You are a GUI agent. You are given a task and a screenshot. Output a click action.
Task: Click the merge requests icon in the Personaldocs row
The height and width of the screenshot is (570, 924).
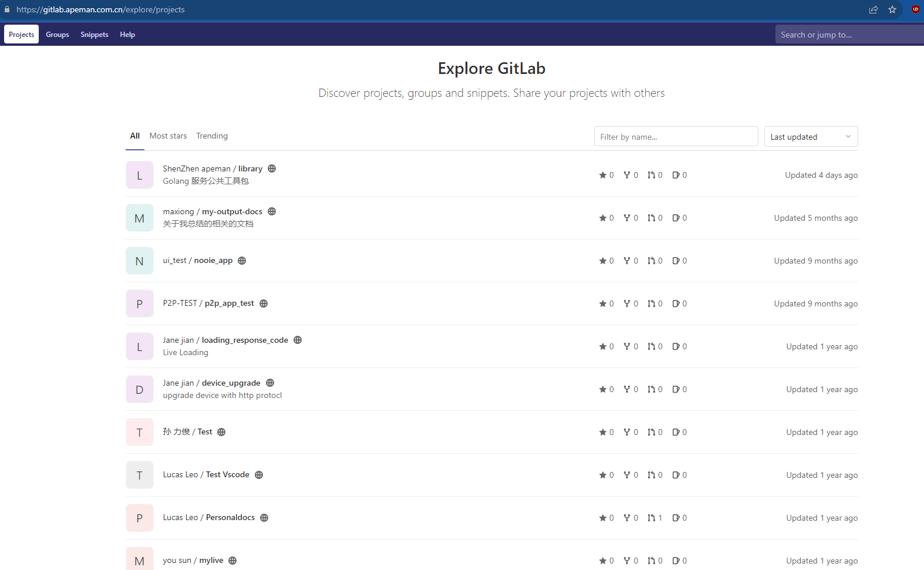[x=651, y=518]
